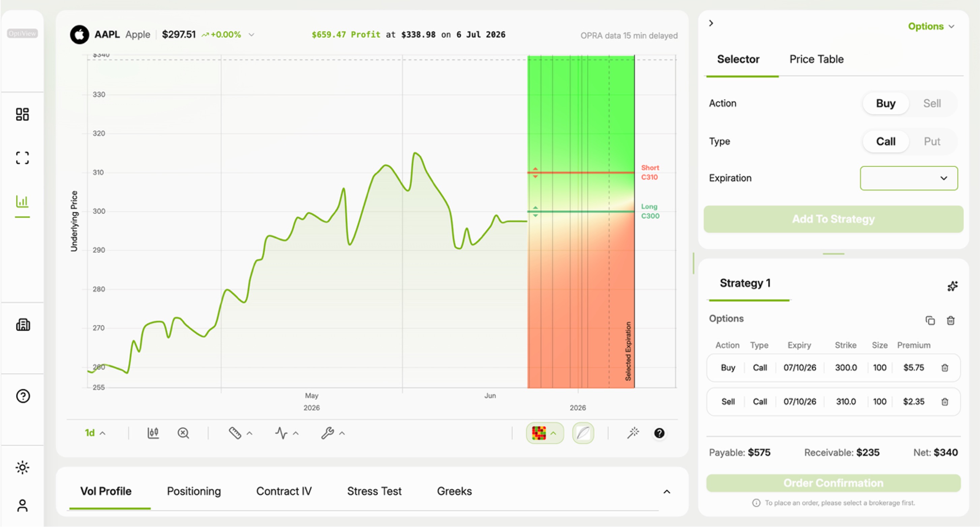
Task: Select Buy action
Action: pyautogui.click(x=886, y=103)
